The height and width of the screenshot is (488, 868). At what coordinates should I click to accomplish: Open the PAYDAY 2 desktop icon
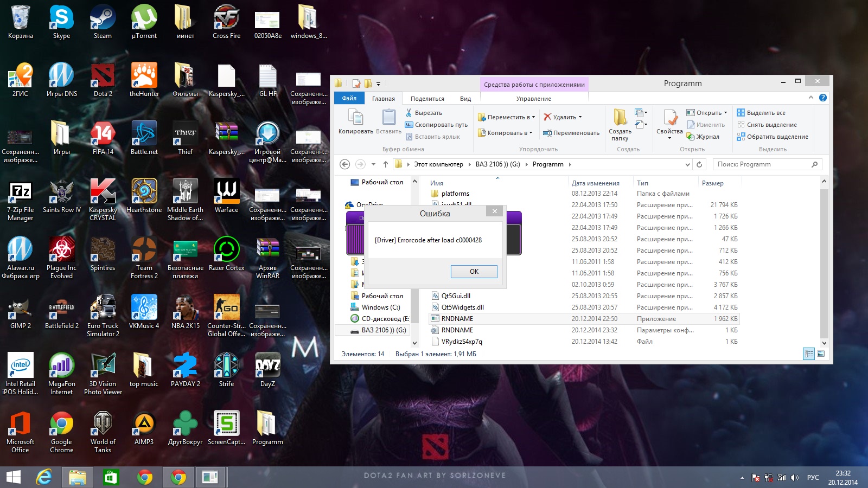coord(185,370)
